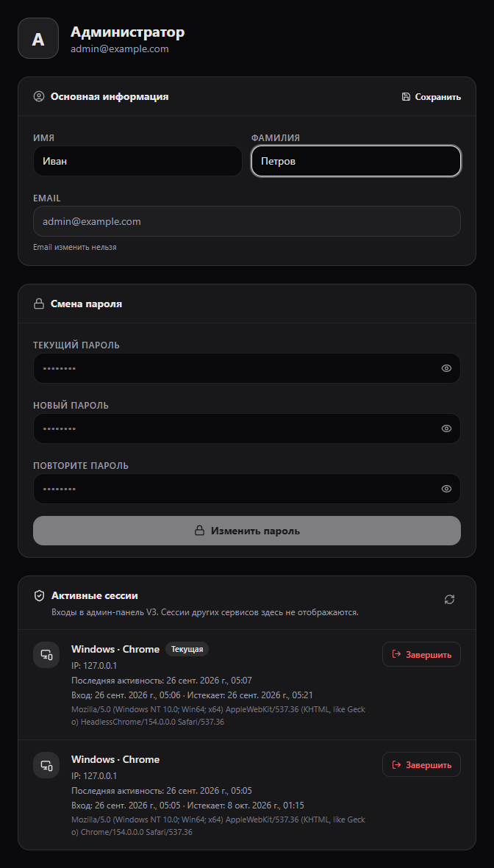Click the device icon of the current session
The height and width of the screenshot is (868, 494).
click(46, 655)
